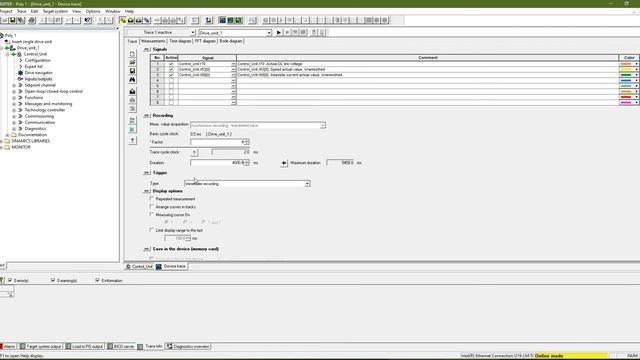The height and width of the screenshot is (360, 640).
Task: Open Diagnostics overview tab
Action: [x=188, y=347]
